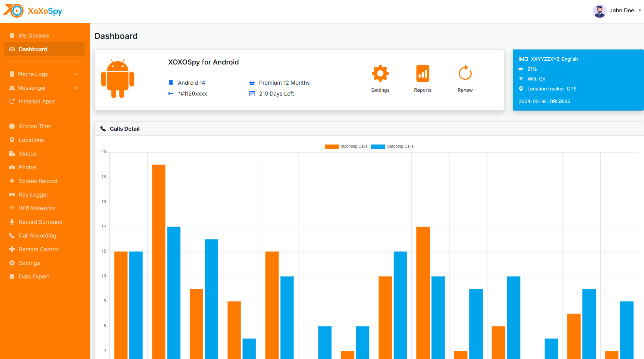
Task: Open the Videos page
Action: [44, 154]
